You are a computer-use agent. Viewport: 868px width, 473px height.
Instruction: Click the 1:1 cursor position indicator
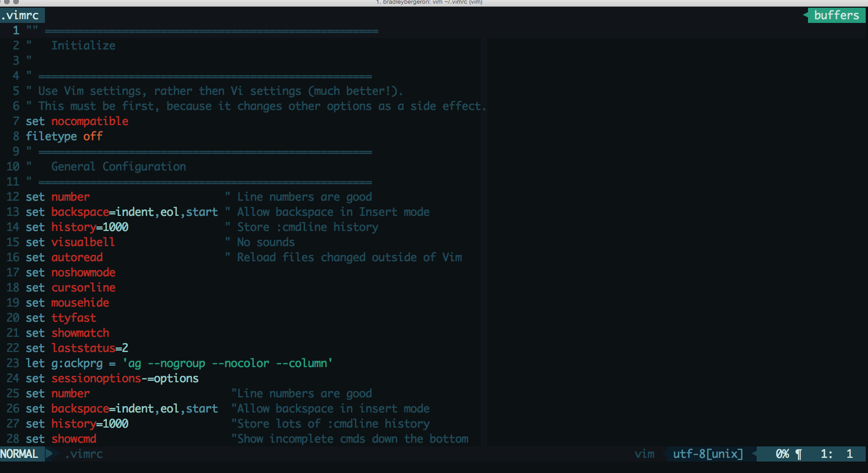(x=835, y=454)
